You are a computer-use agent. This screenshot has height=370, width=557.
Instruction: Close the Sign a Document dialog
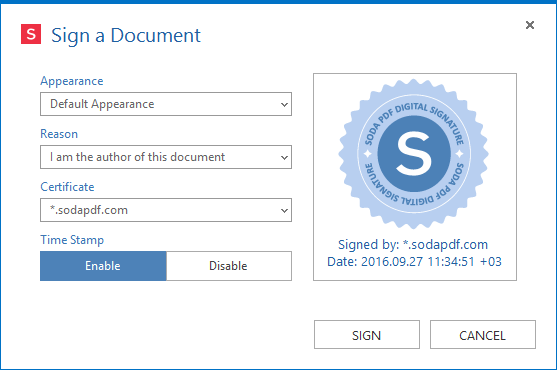pyautogui.click(x=530, y=25)
